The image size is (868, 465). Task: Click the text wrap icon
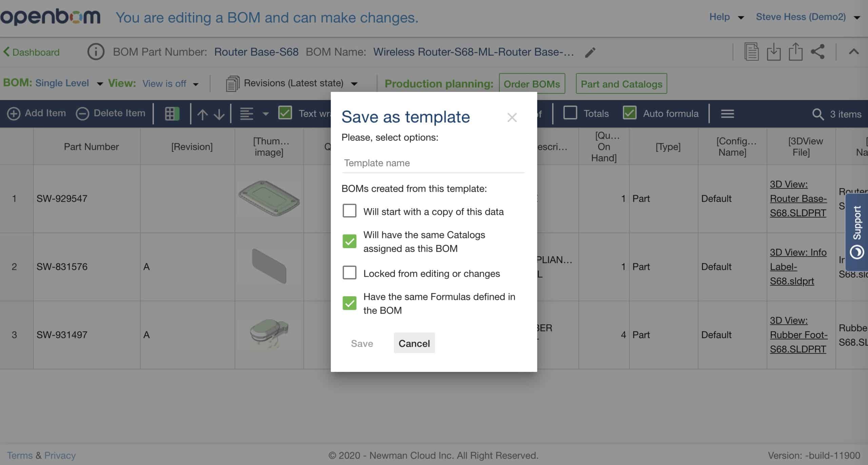pos(284,113)
